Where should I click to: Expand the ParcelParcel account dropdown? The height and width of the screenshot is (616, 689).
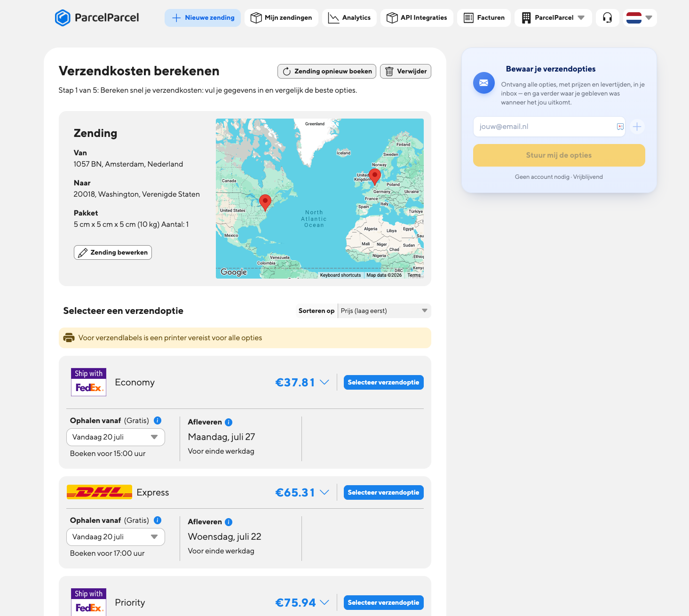coord(553,18)
